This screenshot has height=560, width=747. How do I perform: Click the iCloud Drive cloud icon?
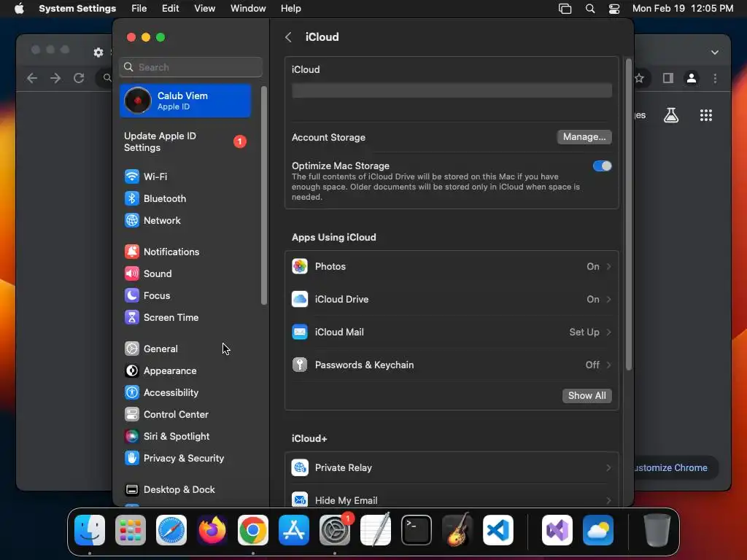click(x=300, y=299)
